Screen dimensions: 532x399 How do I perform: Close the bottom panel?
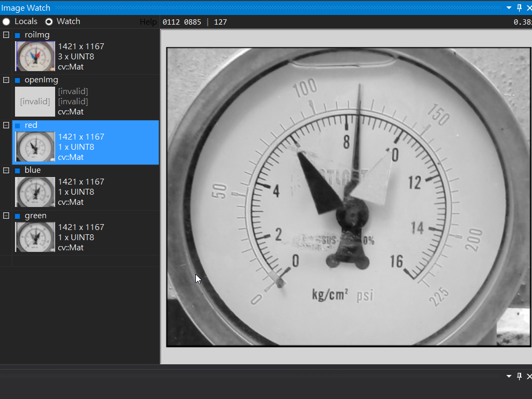(x=529, y=377)
